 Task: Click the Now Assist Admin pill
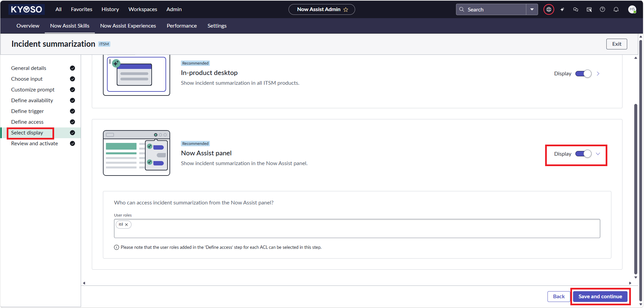[322, 9]
